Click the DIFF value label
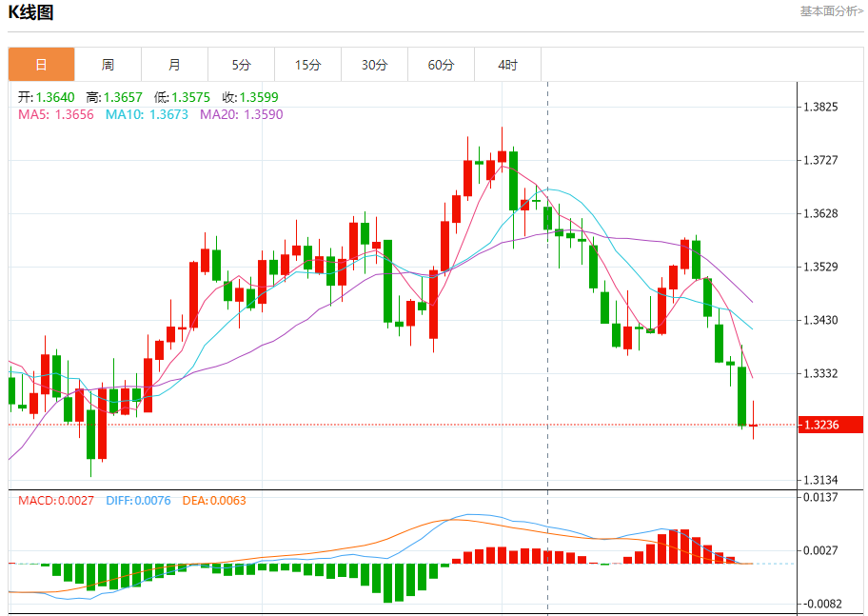 [x=138, y=501]
